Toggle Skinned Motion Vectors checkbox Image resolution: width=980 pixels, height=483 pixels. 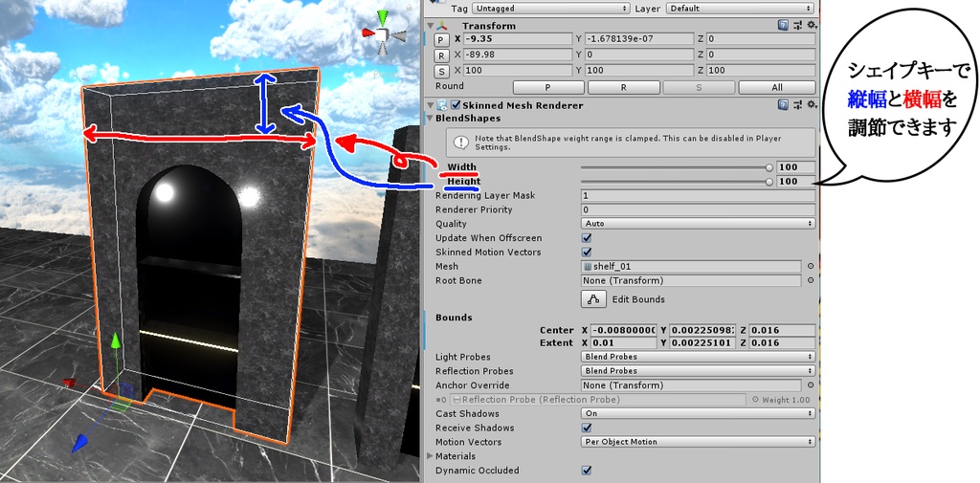click(587, 252)
